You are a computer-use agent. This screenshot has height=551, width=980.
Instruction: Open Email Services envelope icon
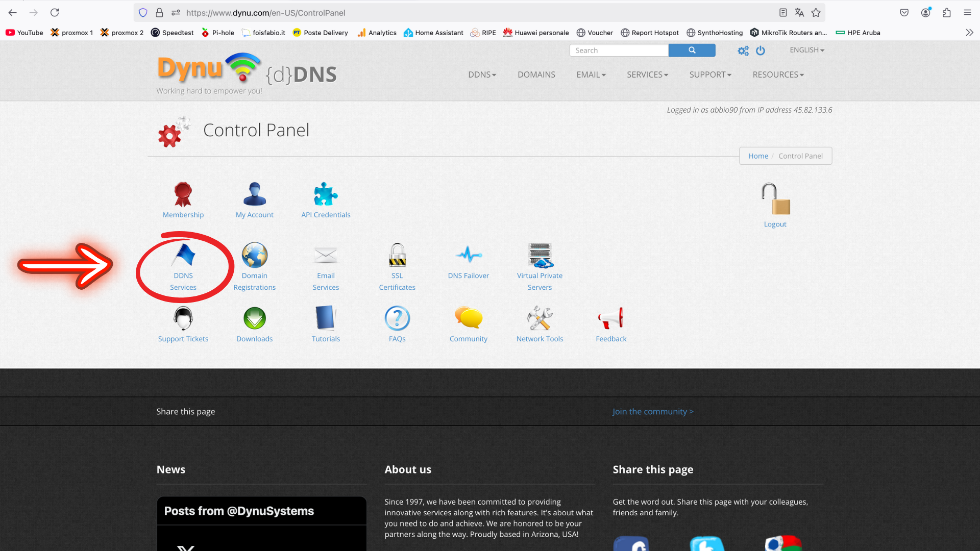point(326,255)
